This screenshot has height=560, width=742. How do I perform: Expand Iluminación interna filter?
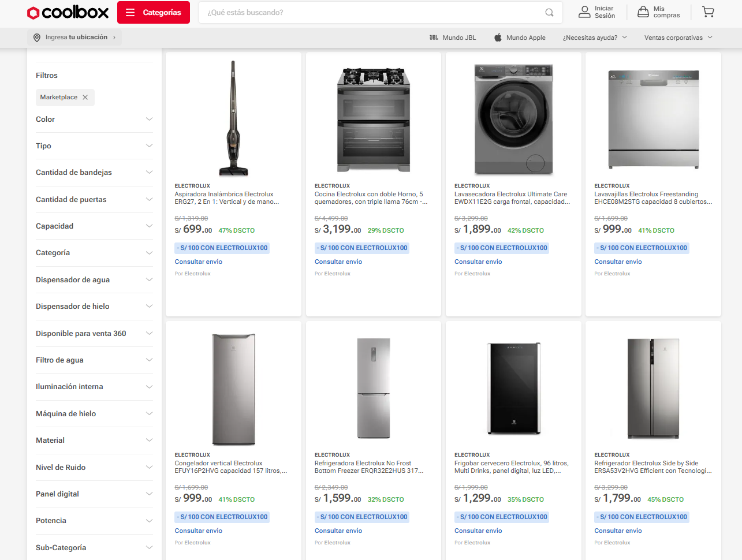94,387
